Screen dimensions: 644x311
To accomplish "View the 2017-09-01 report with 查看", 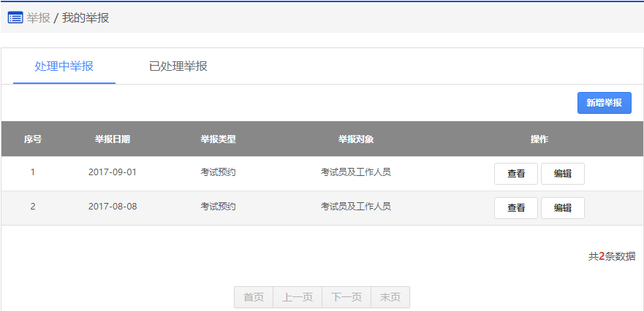I will coord(516,174).
